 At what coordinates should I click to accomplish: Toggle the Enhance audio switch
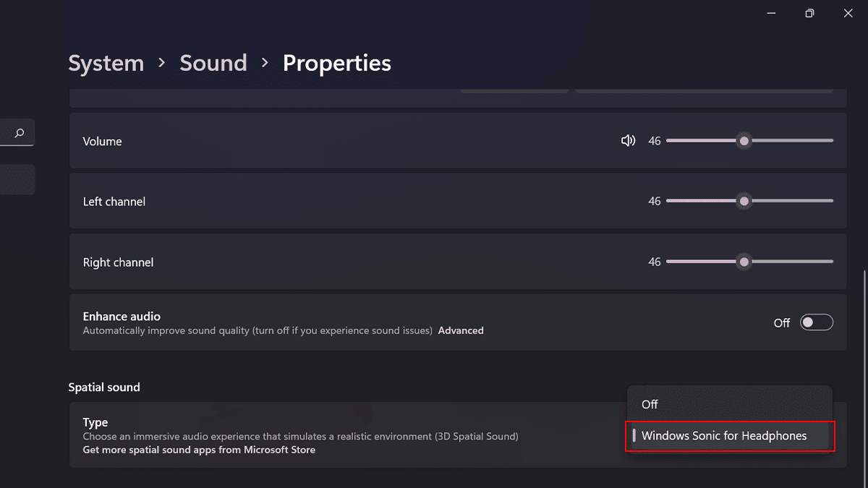[x=816, y=322]
